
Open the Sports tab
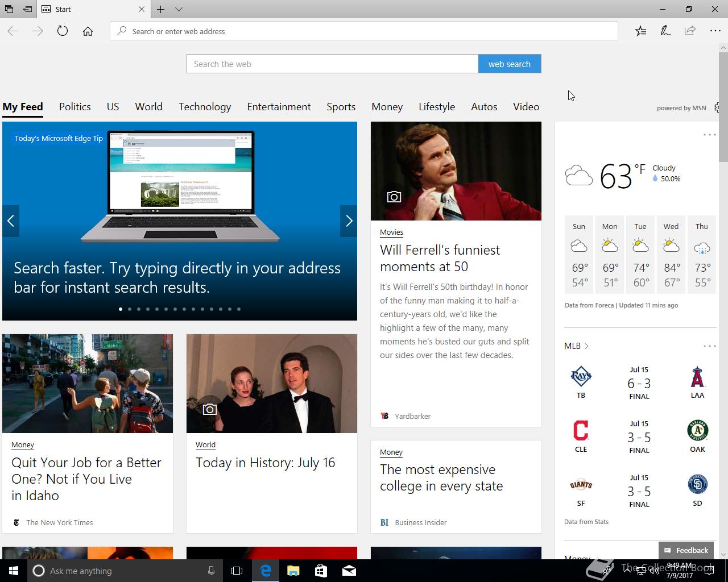point(341,107)
